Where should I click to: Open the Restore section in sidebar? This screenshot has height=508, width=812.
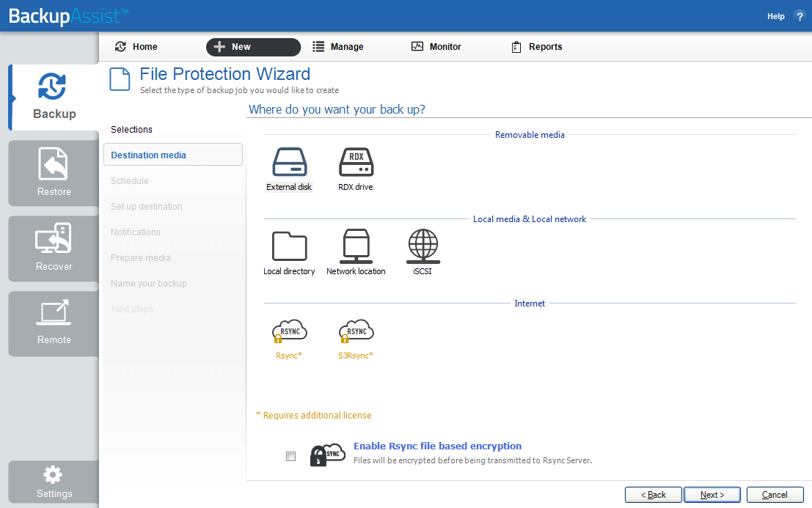coord(54,173)
